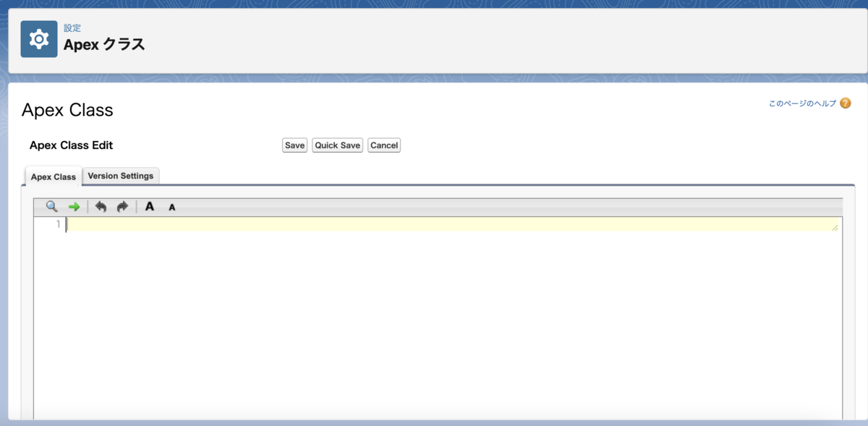Click the setup gear icon in the header

pos(38,38)
